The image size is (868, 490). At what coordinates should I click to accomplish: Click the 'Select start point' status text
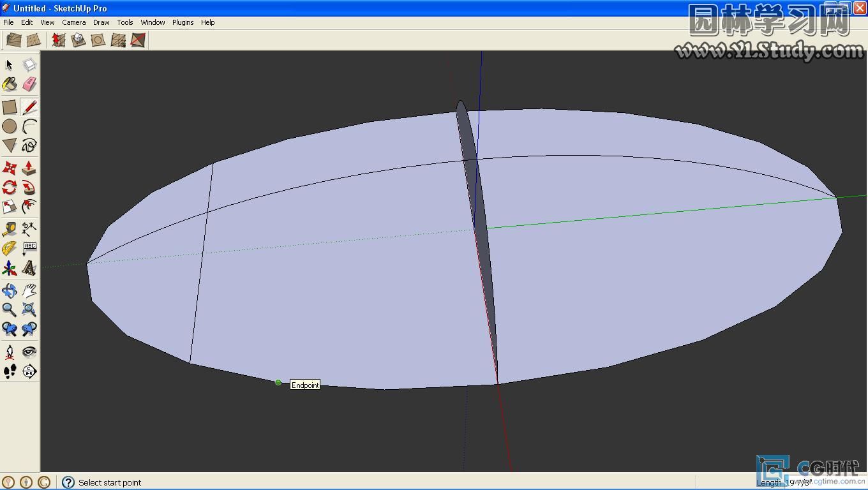(110, 482)
